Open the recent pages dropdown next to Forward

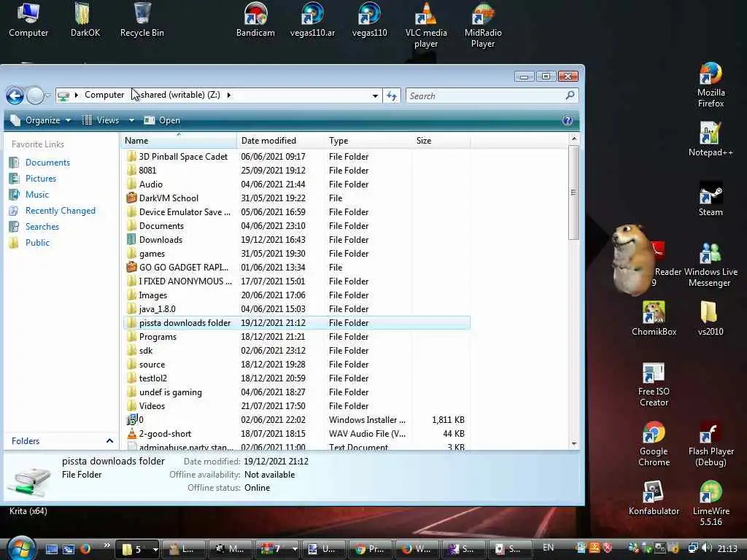pos(47,96)
